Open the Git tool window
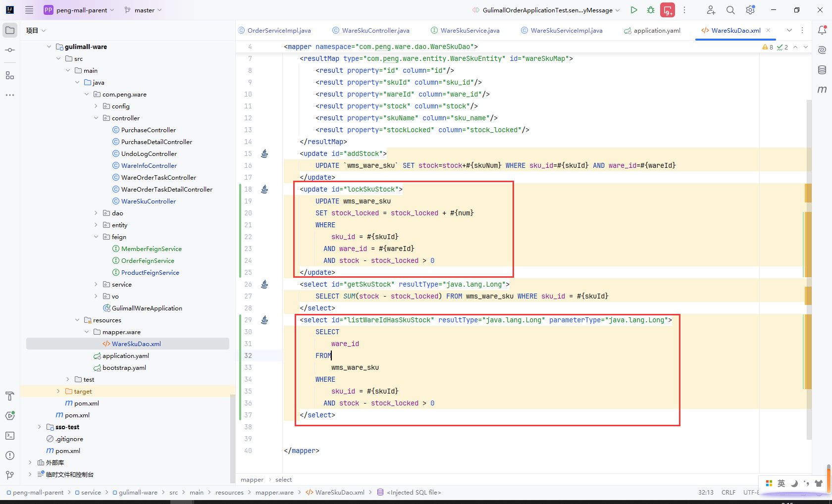Screen dimensions: 832x504 pos(10,475)
